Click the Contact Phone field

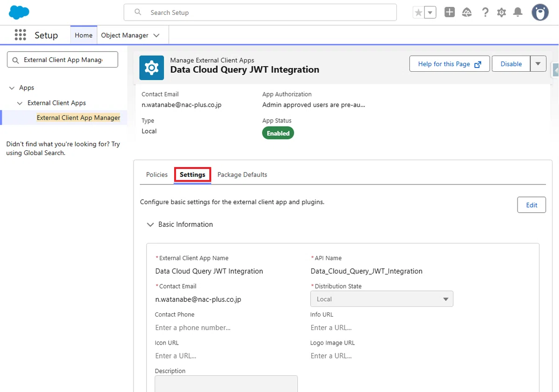click(226, 328)
